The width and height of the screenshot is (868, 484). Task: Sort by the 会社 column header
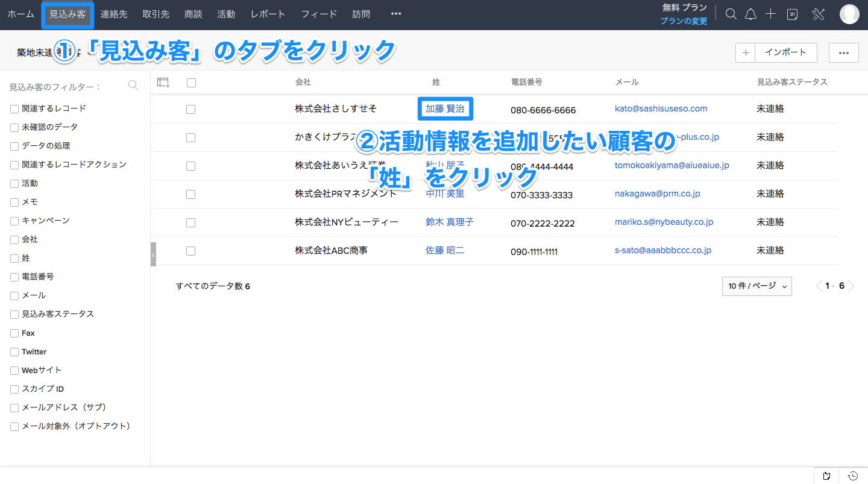coord(303,82)
